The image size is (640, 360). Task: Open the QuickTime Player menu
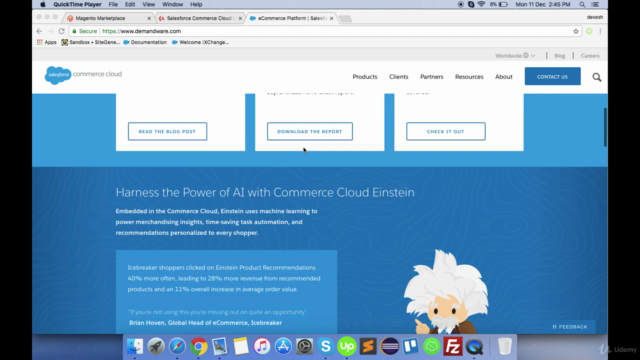pos(77,4)
